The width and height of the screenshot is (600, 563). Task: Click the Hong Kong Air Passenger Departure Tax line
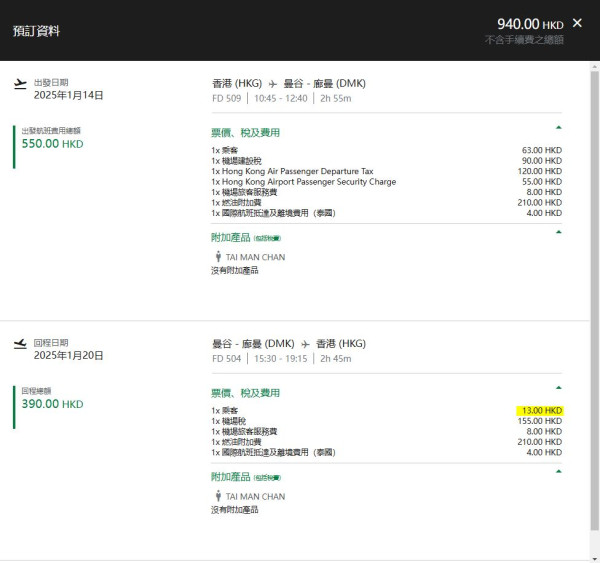tap(291, 171)
